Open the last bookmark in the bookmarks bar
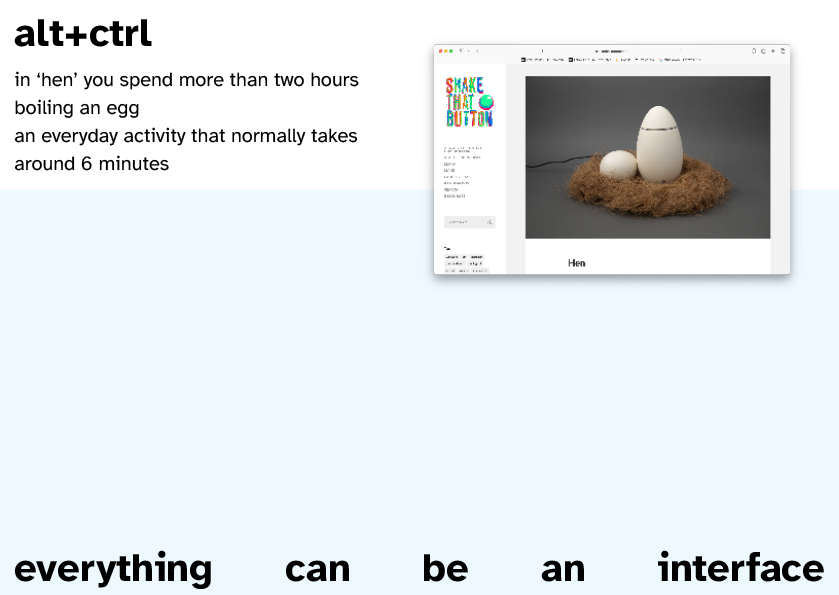 pos(680,59)
